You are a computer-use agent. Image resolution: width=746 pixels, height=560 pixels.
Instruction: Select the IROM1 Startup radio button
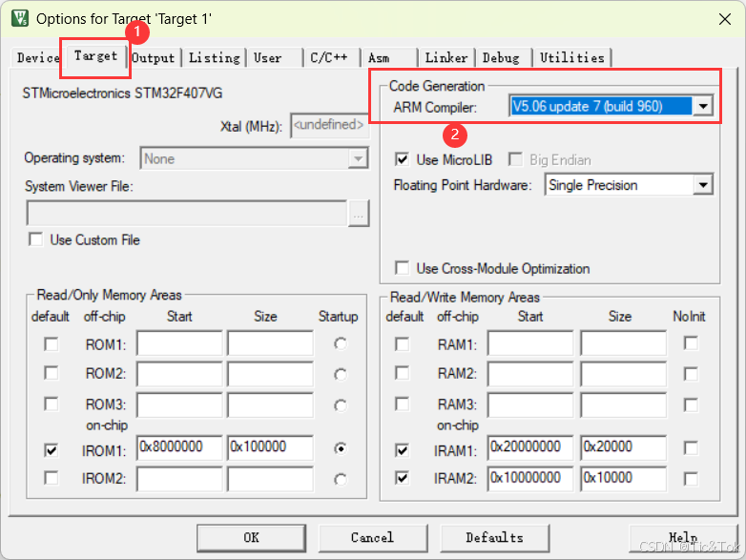pos(341,448)
